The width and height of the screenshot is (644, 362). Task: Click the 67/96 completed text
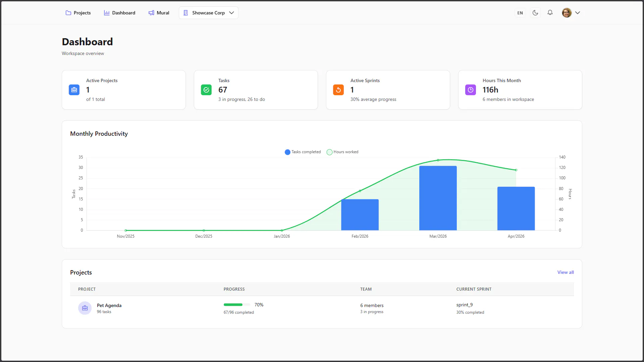[x=239, y=312]
